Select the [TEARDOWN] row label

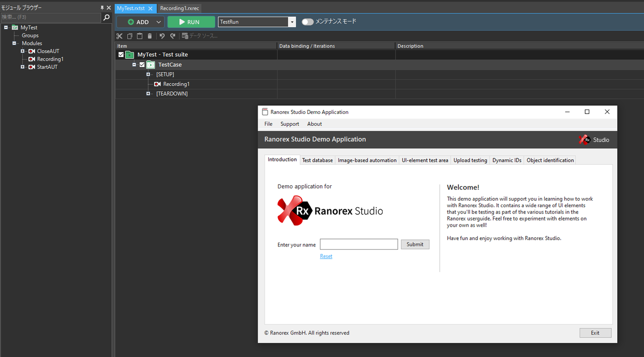point(172,93)
